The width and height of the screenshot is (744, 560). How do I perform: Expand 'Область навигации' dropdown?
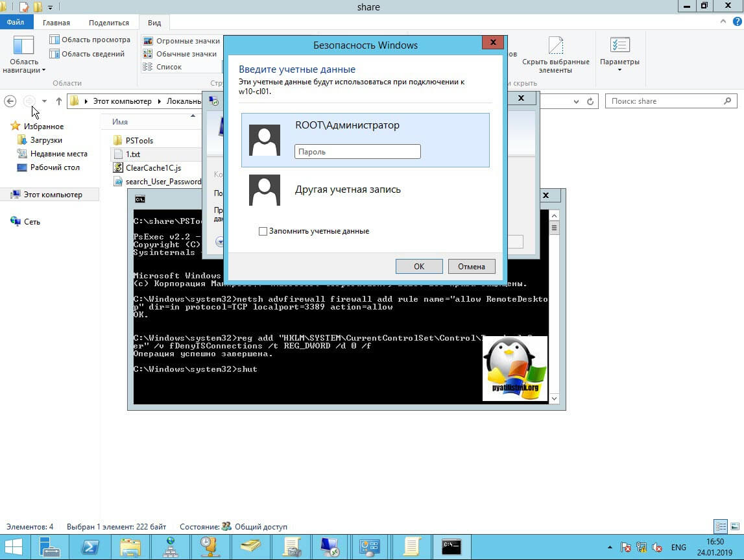tap(24, 66)
